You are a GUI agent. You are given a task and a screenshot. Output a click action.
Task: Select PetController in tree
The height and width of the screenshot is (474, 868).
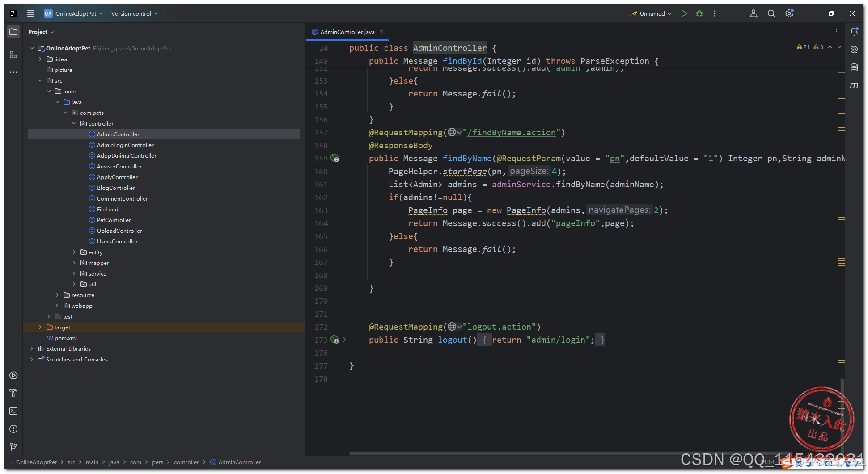[x=114, y=220]
